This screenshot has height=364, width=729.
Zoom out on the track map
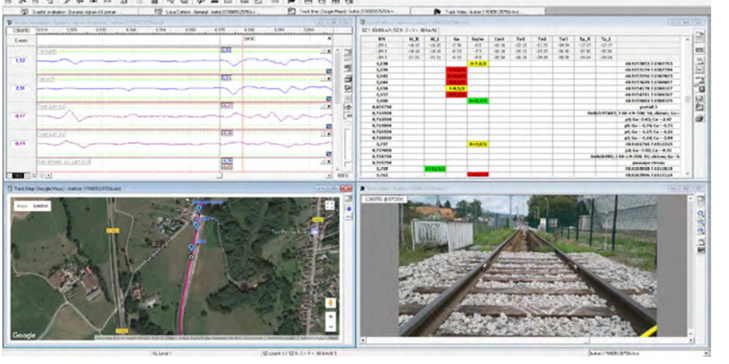point(331,327)
